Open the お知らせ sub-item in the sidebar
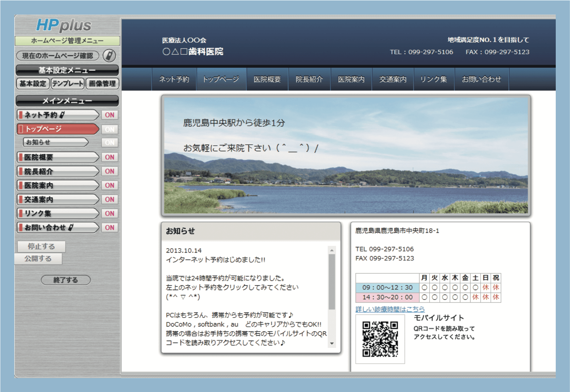This screenshot has width=570, height=392. click(x=56, y=142)
